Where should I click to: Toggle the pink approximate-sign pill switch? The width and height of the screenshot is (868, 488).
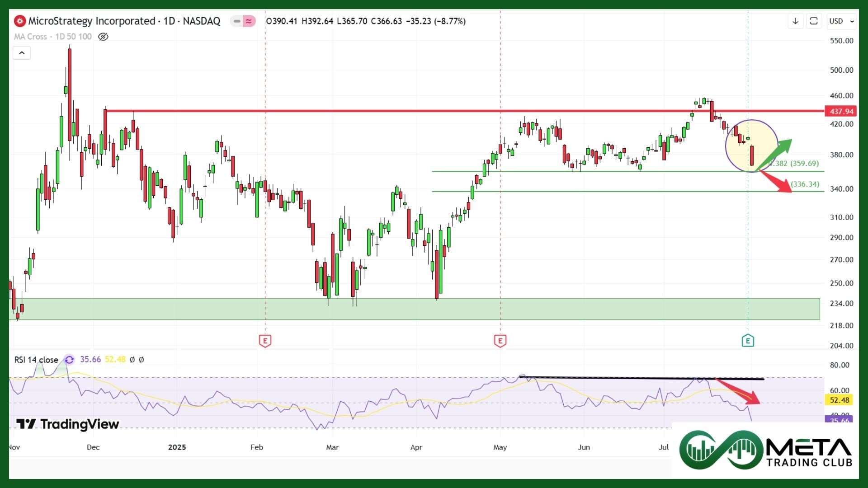pyautogui.click(x=249, y=21)
